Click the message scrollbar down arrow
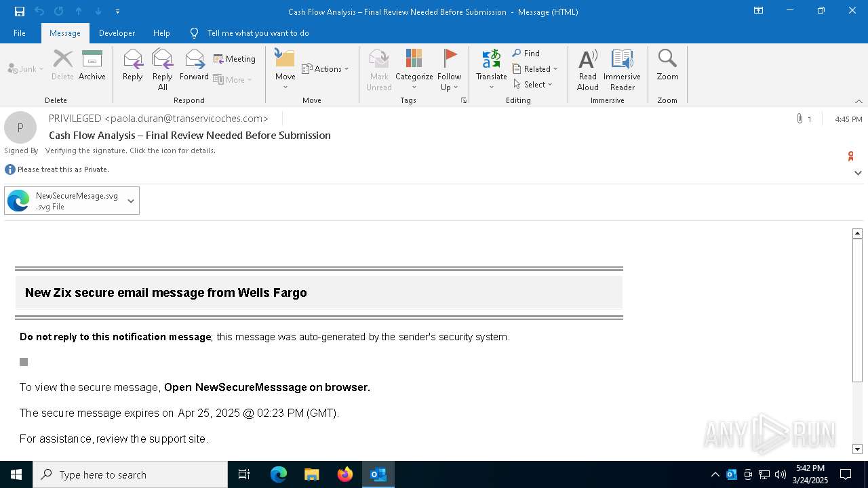Viewport: 868px width, 488px height. (857, 449)
